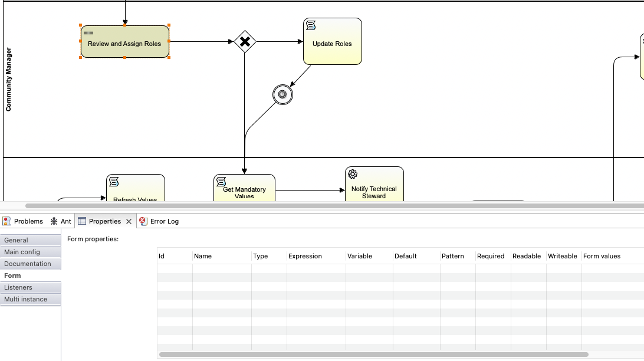Click the red Error Log icon
The image size is (644, 361).
click(x=142, y=221)
